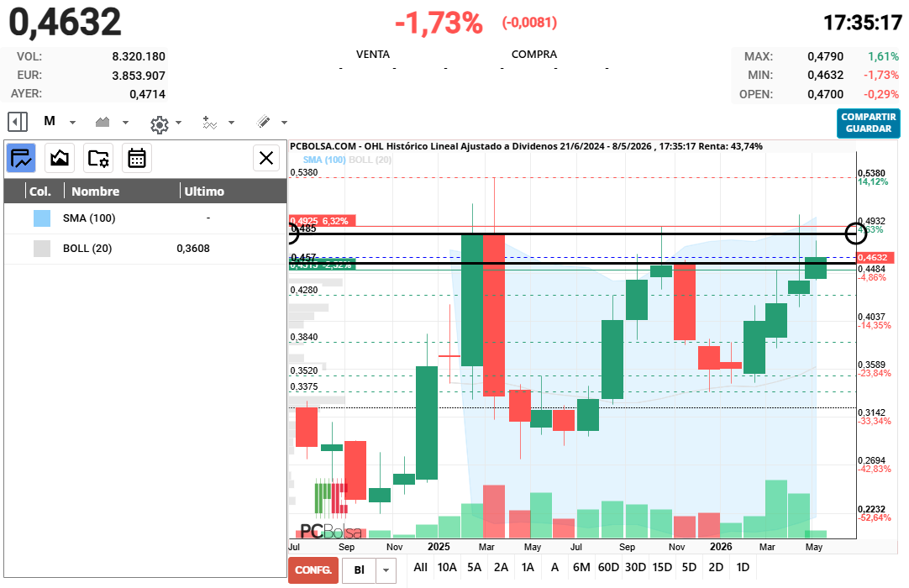The width and height of the screenshot is (909, 588).
Task: Open the indicators list panel icon
Action: coord(22,158)
